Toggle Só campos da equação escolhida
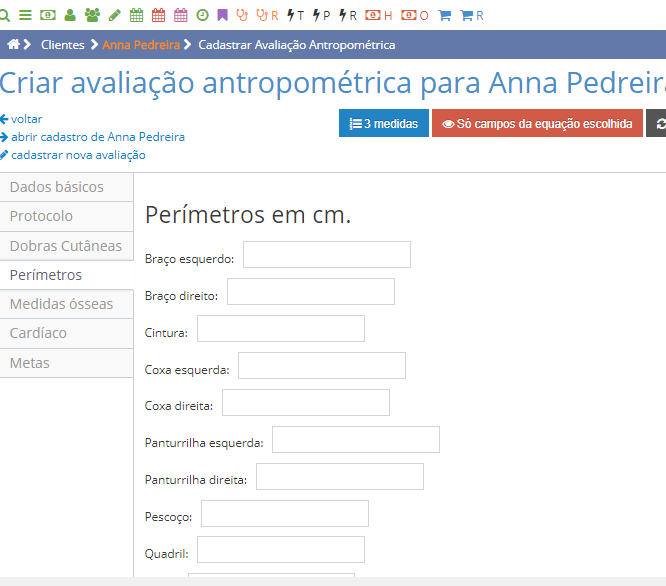This screenshot has height=586, width=666. [x=537, y=124]
